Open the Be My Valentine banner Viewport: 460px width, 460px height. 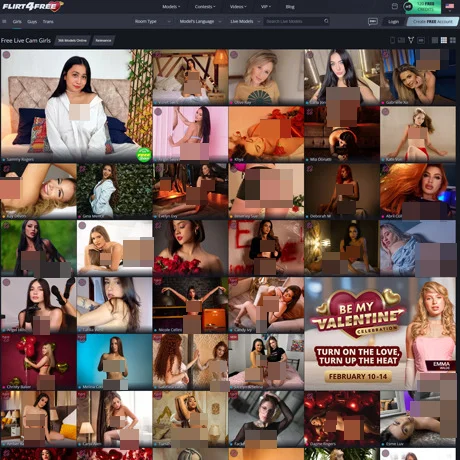coord(380,334)
